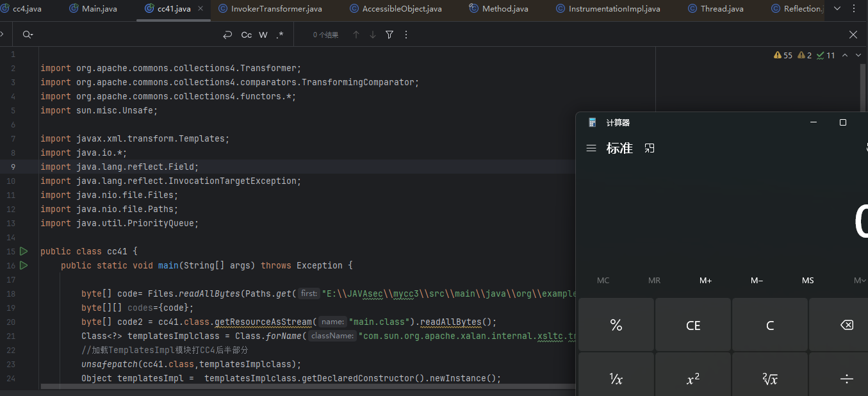The height and width of the screenshot is (396, 868).
Task: Click the 11 typos indicator
Action: pyautogui.click(x=826, y=55)
